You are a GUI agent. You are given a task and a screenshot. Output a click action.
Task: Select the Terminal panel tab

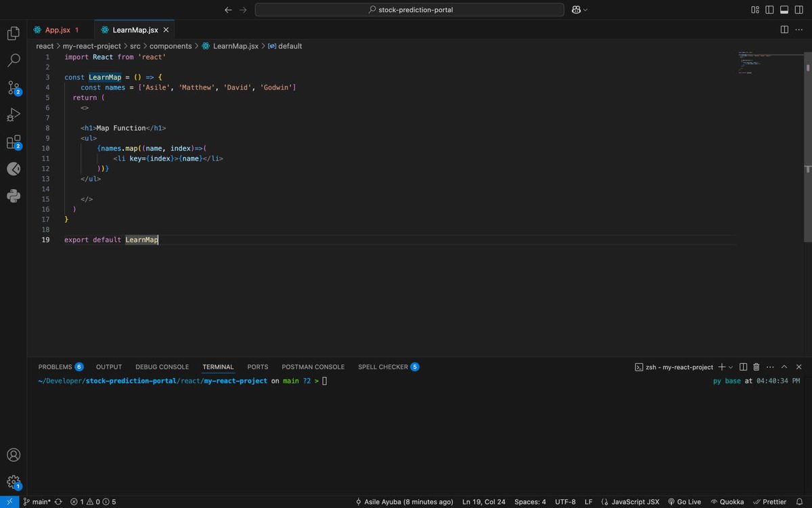[218, 367]
